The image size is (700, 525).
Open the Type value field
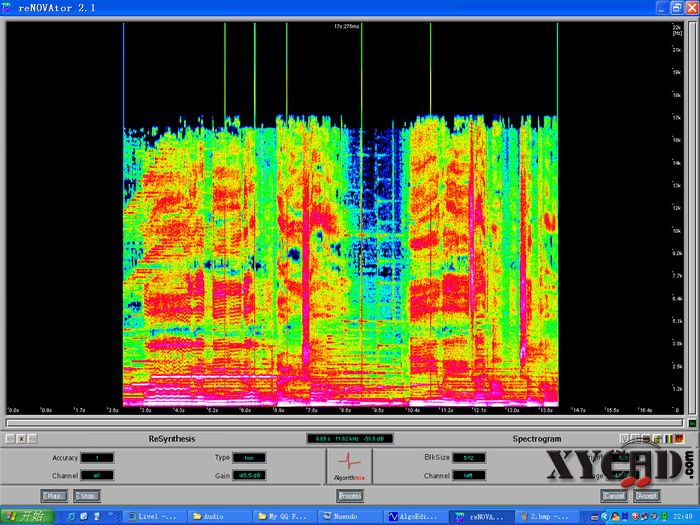tap(249, 458)
